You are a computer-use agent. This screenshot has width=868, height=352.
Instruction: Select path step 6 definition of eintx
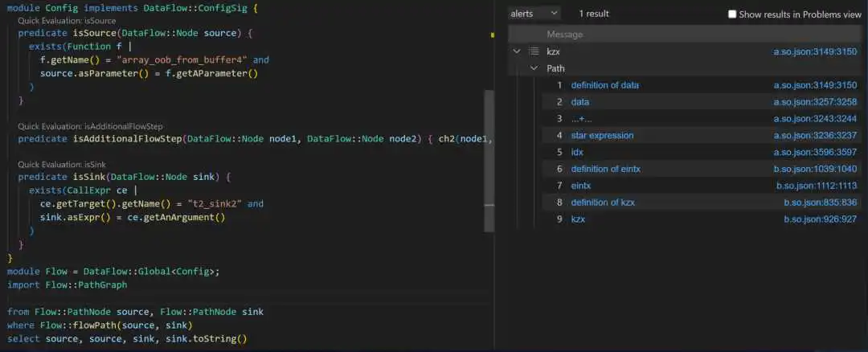pos(606,169)
